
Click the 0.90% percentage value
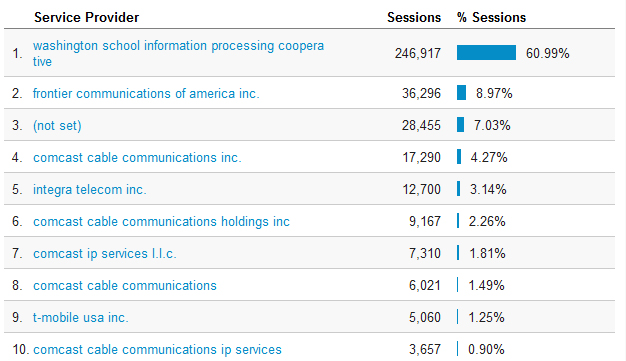(486, 349)
